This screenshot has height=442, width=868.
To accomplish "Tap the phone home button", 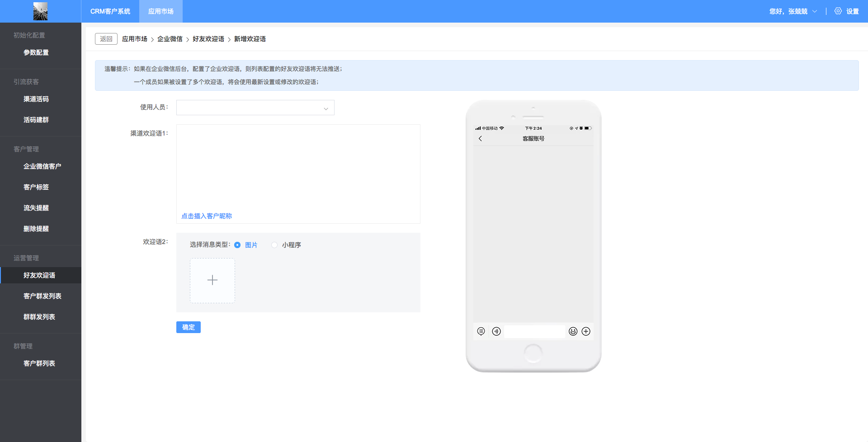I will pyautogui.click(x=533, y=353).
